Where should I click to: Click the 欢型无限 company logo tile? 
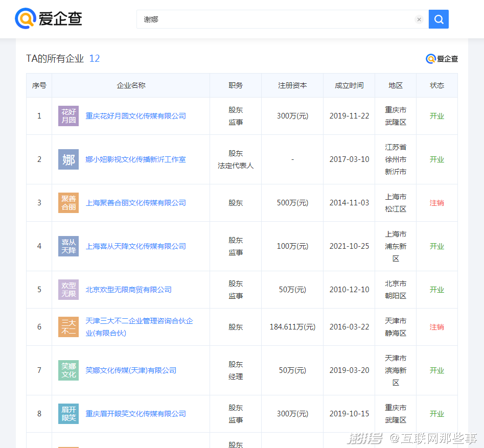(68, 290)
